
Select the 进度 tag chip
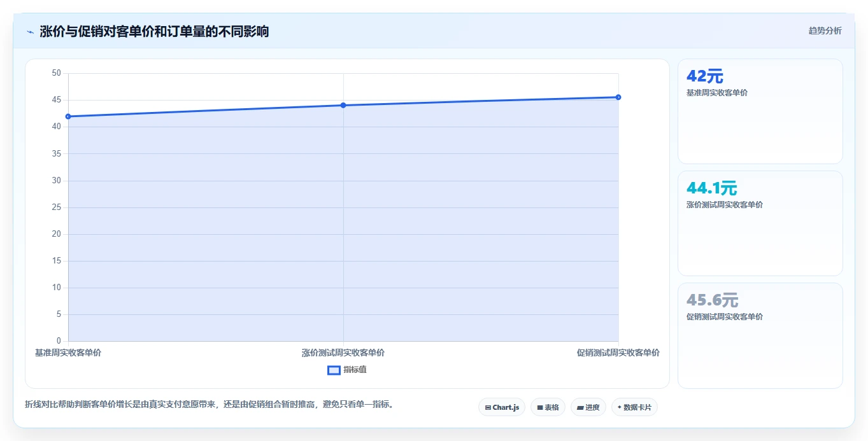coord(588,407)
